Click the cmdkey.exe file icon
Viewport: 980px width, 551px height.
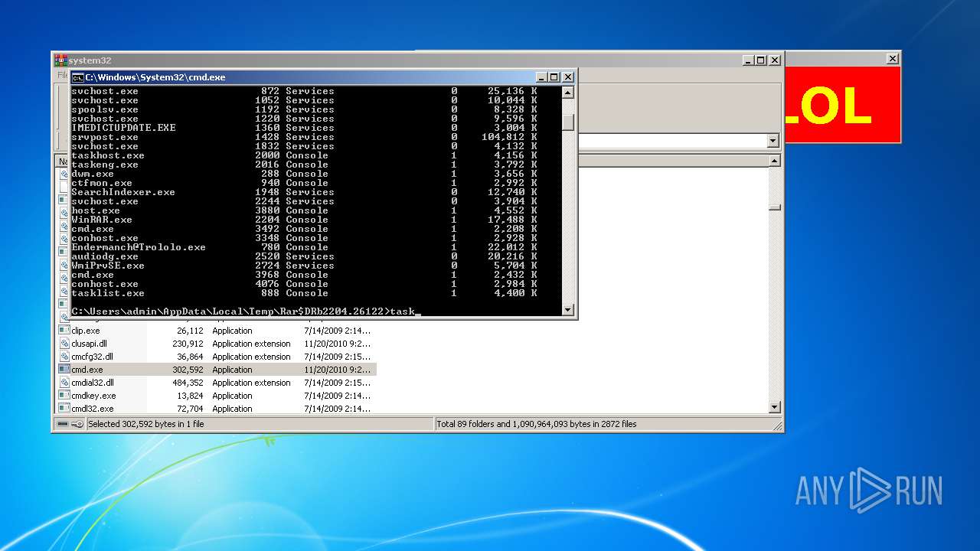64,396
